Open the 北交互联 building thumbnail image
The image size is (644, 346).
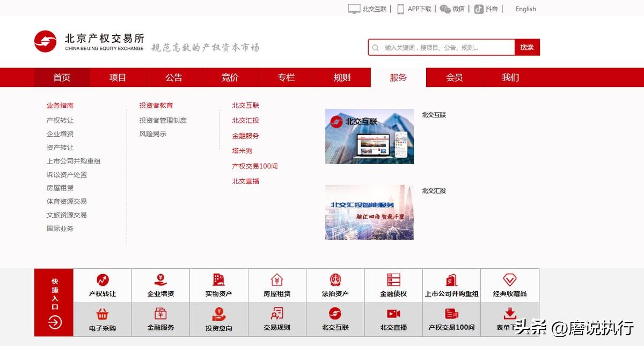[x=369, y=136]
